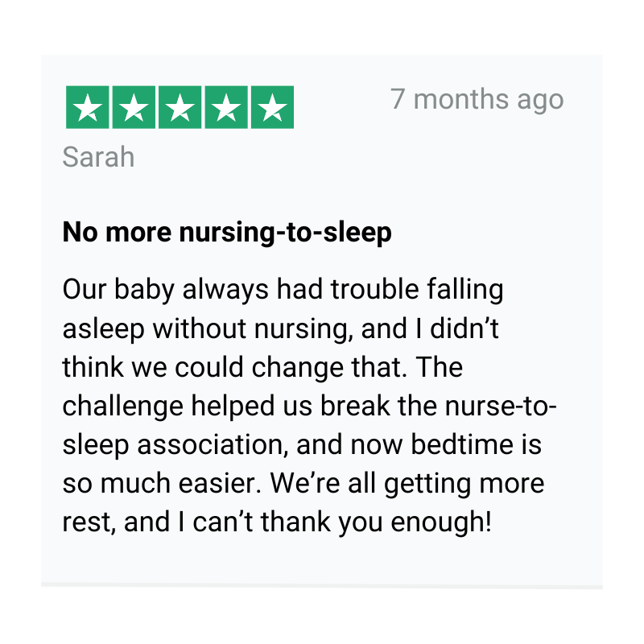
Task: Select the fifth rating star
Action: pyautogui.click(x=272, y=108)
